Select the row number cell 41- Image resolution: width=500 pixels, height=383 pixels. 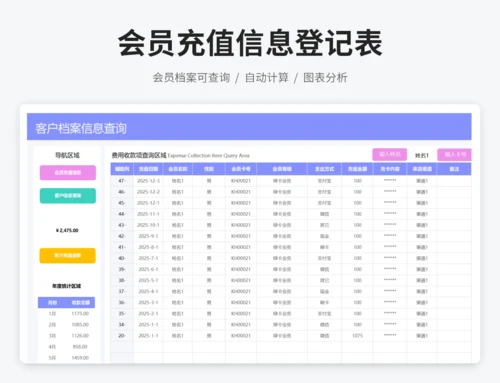tap(122, 247)
